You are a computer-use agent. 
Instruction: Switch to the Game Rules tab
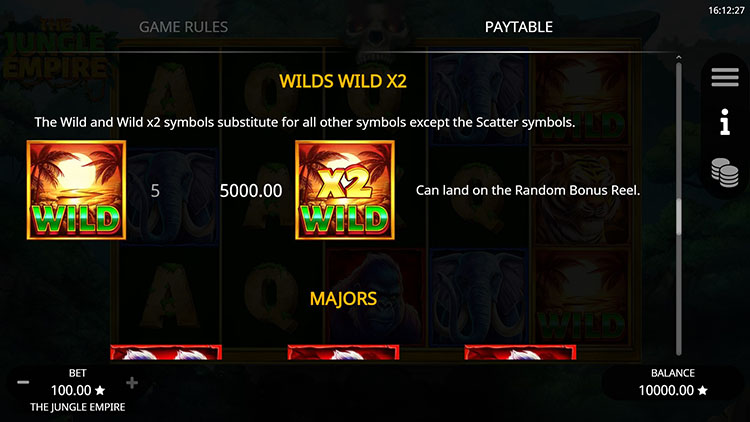[184, 27]
